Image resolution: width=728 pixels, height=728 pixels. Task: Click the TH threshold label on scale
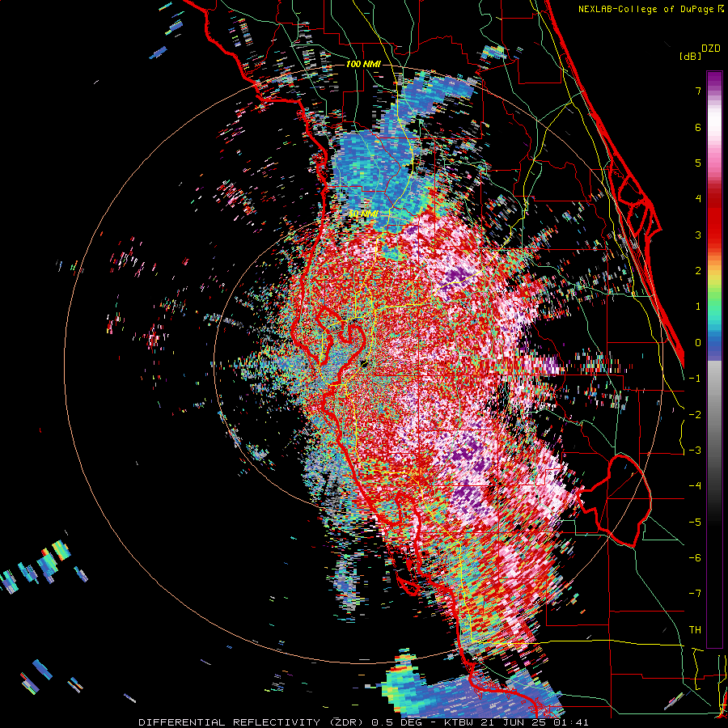[x=695, y=630]
